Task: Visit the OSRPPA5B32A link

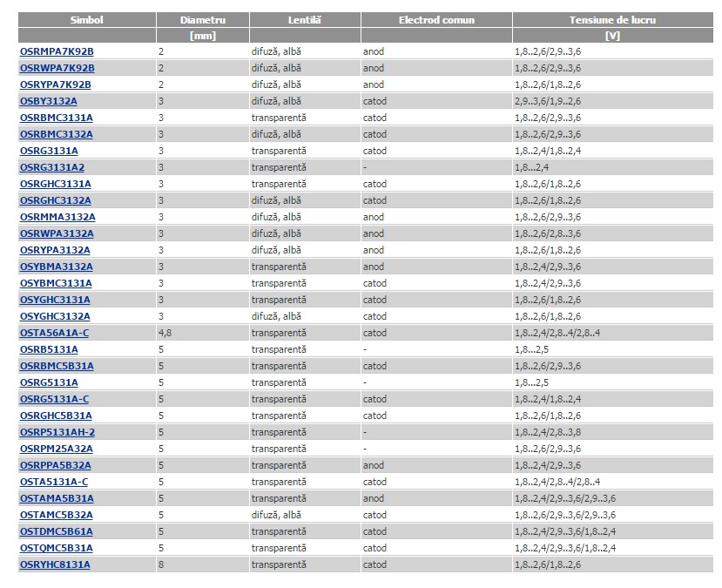Action: (55, 465)
